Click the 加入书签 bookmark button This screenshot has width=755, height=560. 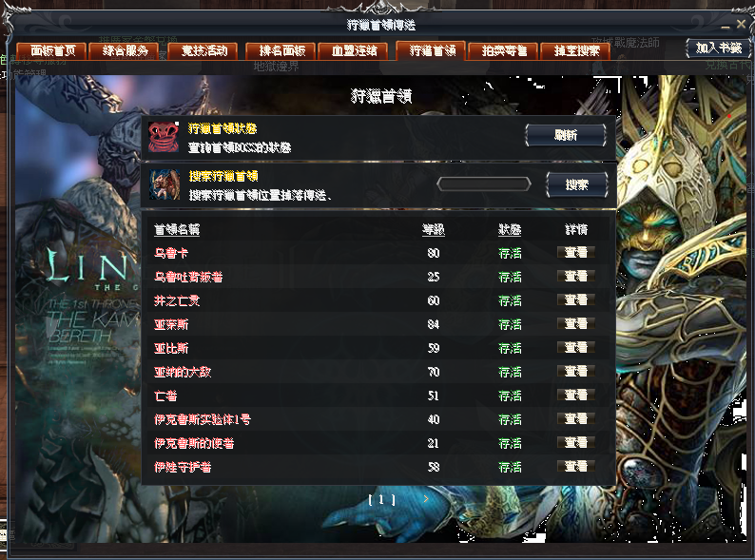719,48
